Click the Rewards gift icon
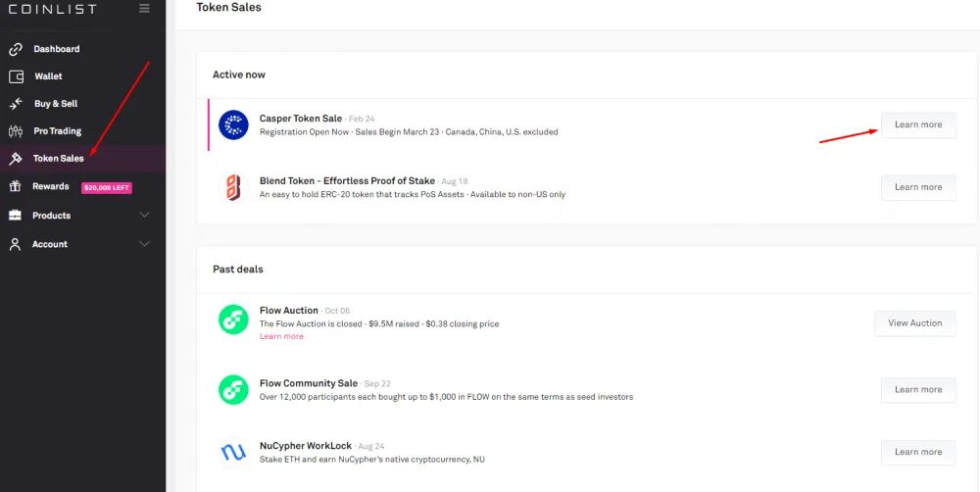 pos(16,186)
